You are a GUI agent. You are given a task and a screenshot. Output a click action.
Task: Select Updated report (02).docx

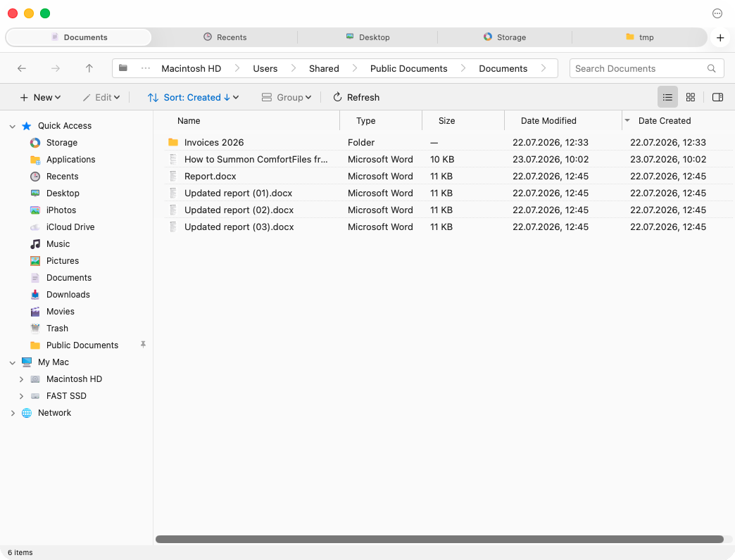coord(448,210)
